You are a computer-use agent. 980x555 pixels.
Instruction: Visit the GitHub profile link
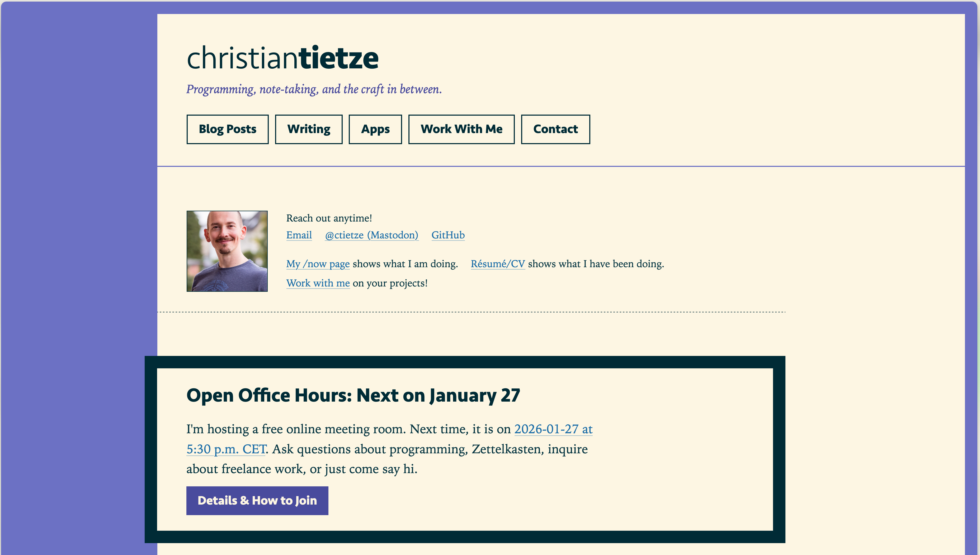448,235
